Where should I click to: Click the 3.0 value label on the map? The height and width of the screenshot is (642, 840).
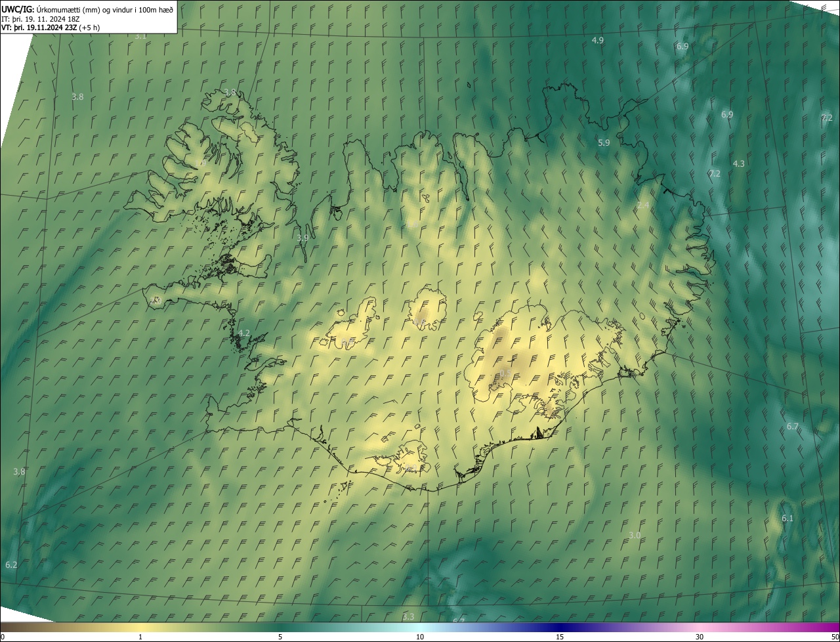pos(635,536)
